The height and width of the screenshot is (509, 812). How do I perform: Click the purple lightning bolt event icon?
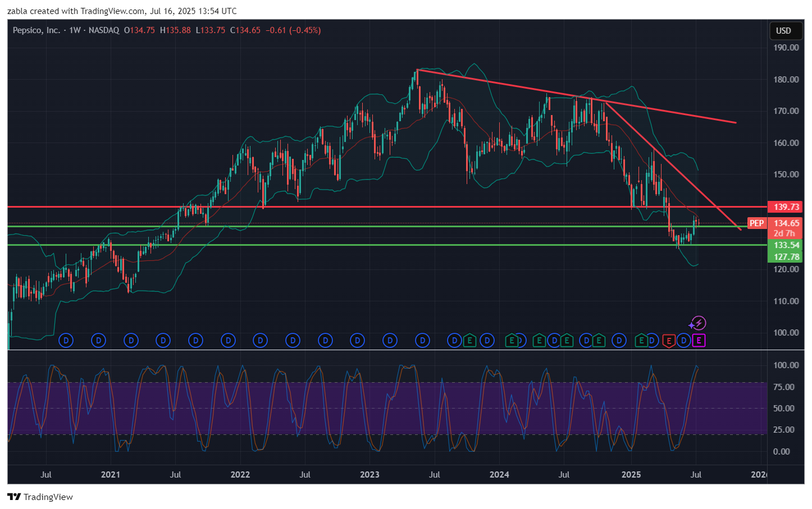698,323
